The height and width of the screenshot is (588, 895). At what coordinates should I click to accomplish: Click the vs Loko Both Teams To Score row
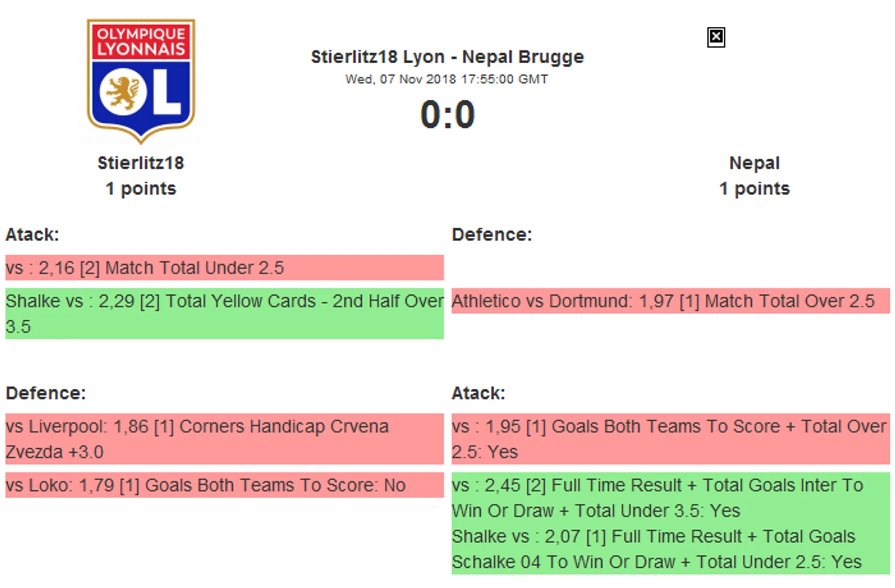click(224, 485)
